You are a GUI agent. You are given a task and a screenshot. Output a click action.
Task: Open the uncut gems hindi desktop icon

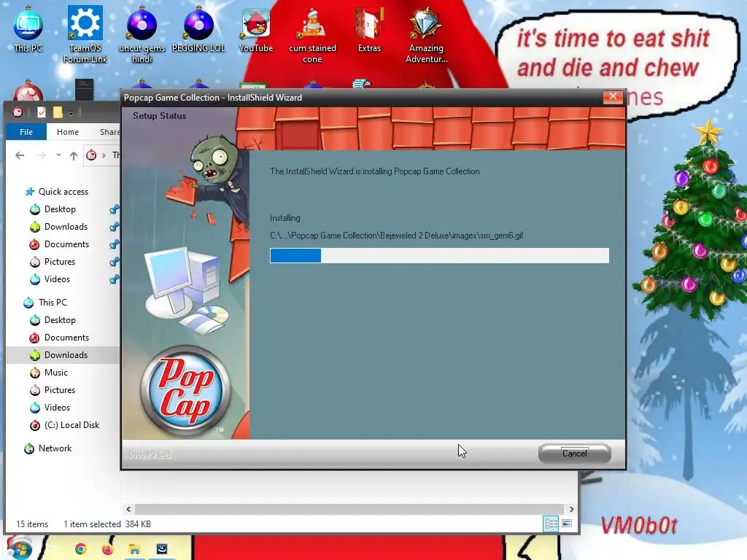[x=142, y=34]
